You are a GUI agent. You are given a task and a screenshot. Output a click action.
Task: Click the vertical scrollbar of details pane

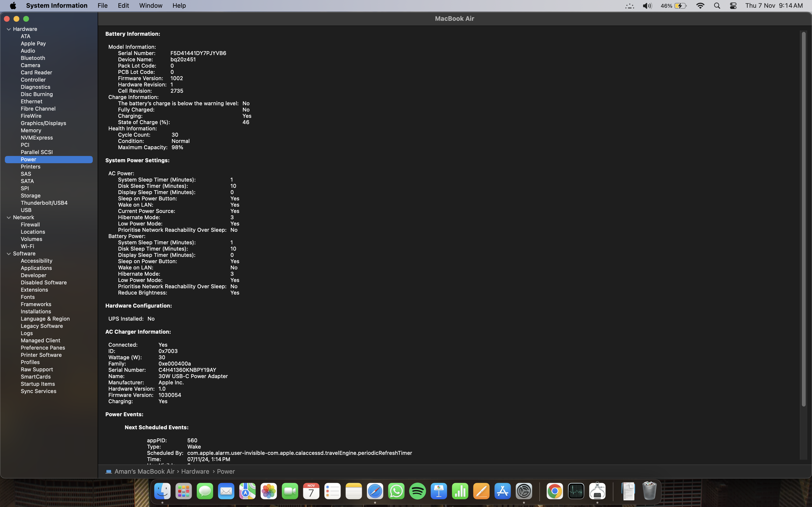click(x=803, y=218)
